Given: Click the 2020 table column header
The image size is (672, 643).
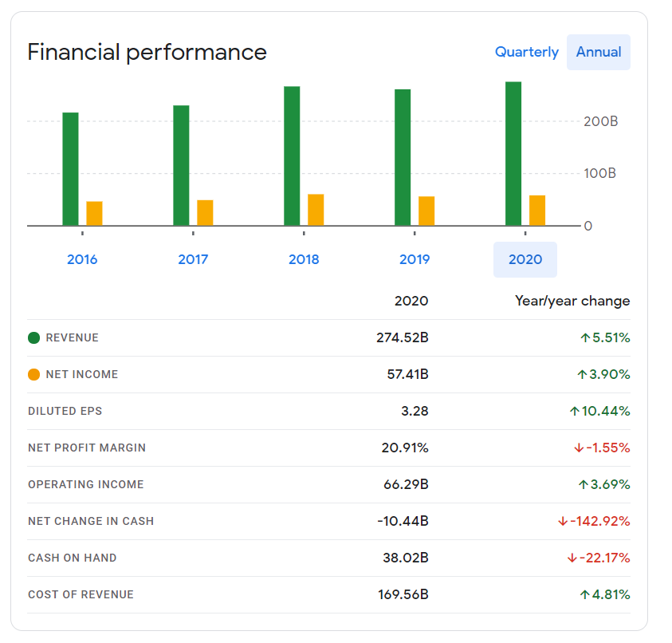Looking at the screenshot, I should 411,301.
